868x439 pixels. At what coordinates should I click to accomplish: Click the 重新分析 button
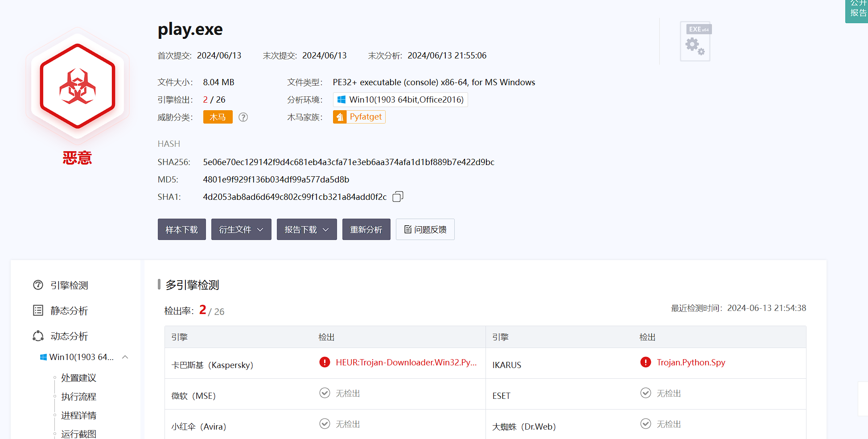pyautogui.click(x=366, y=229)
